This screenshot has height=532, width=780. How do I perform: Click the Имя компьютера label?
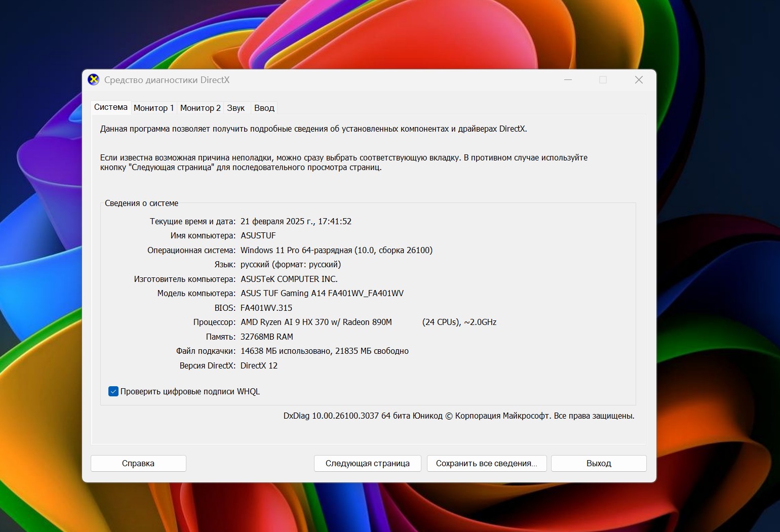(203, 236)
